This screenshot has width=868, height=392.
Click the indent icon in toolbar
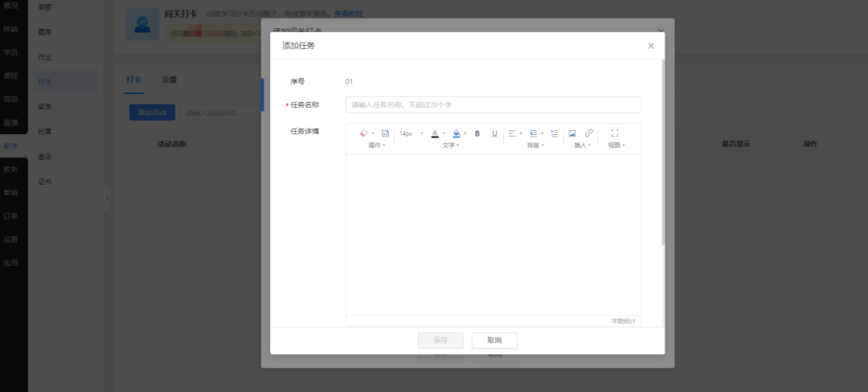533,133
